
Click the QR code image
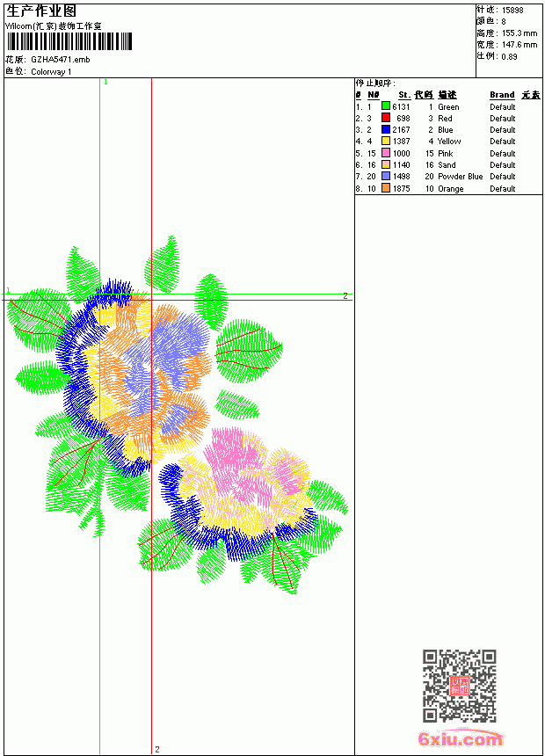460,685
